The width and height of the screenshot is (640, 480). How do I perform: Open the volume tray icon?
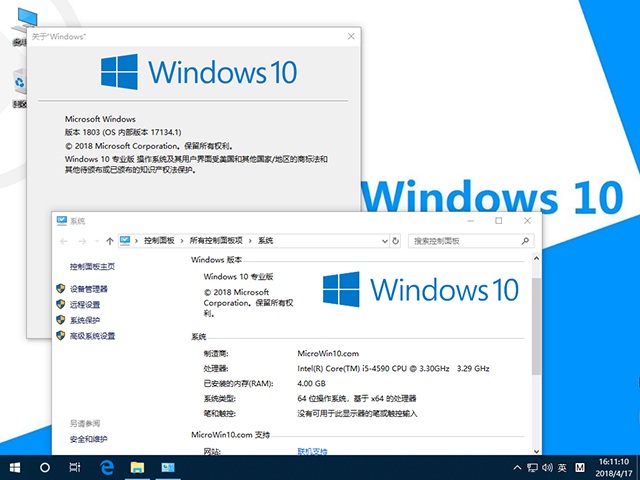tap(547, 468)
